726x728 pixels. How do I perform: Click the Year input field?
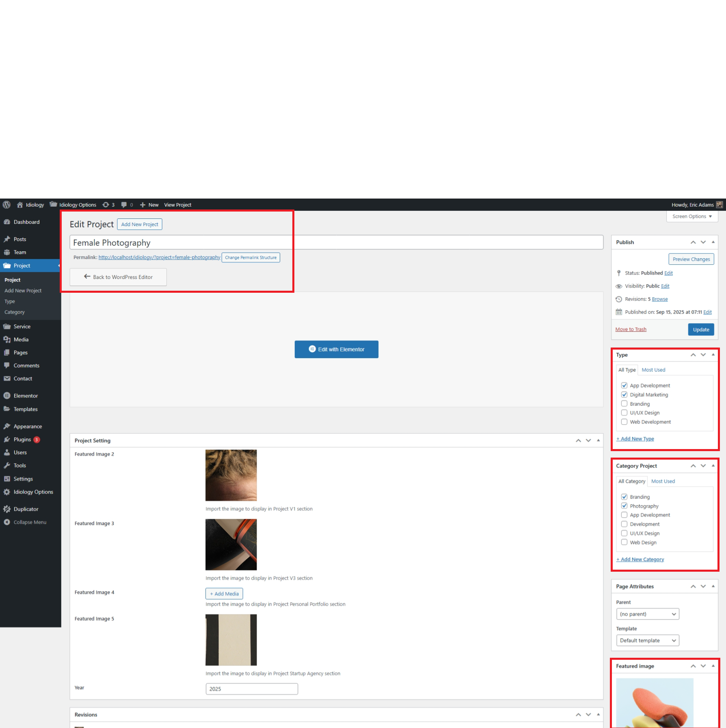(252, 689)
